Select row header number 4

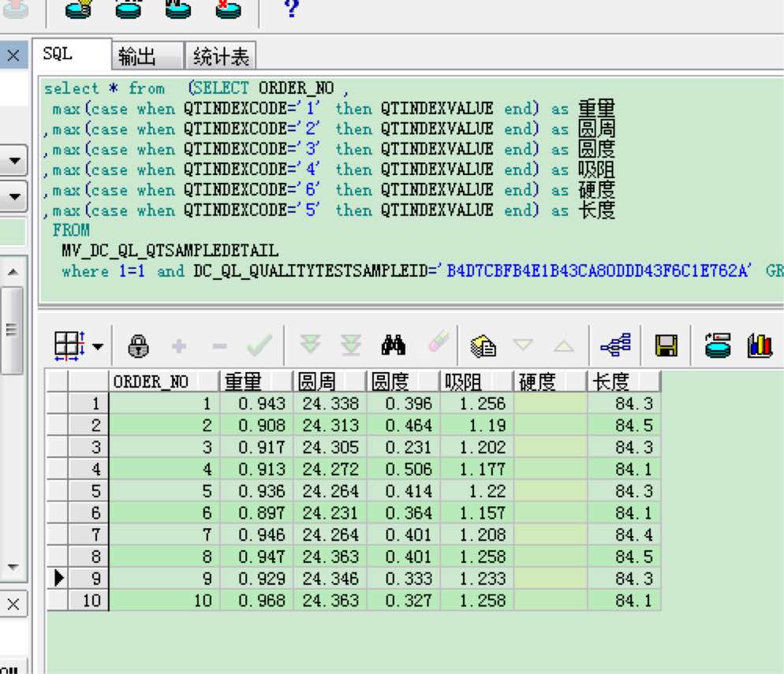point(88,469)
